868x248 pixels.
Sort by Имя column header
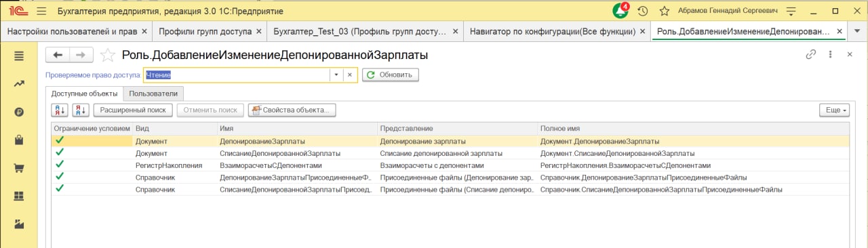click(x=297, y=128)
